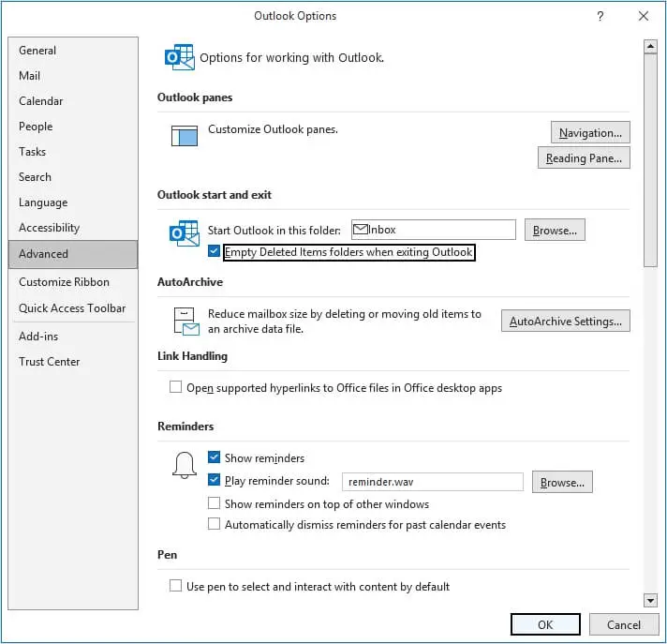The height and width of the screenshot is (644, 667).
Task: Open Quick Access Toolbar options
Action: click(73, 308)
